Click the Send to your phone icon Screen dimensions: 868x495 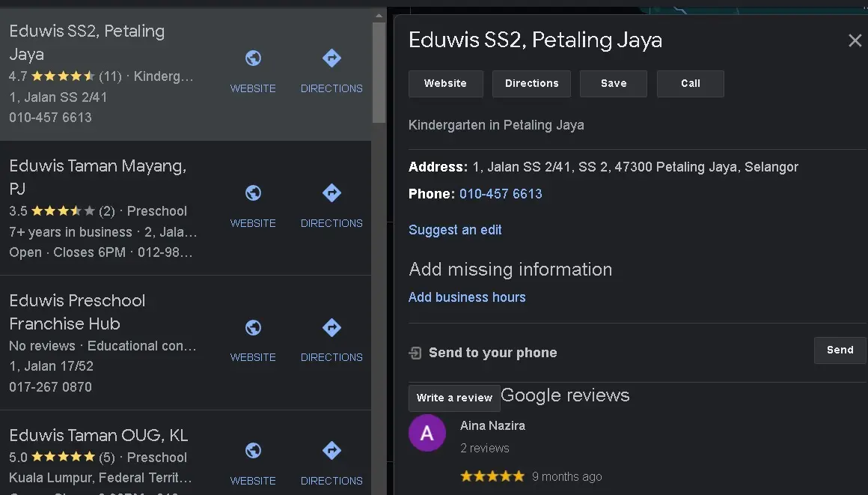(415, 353)
